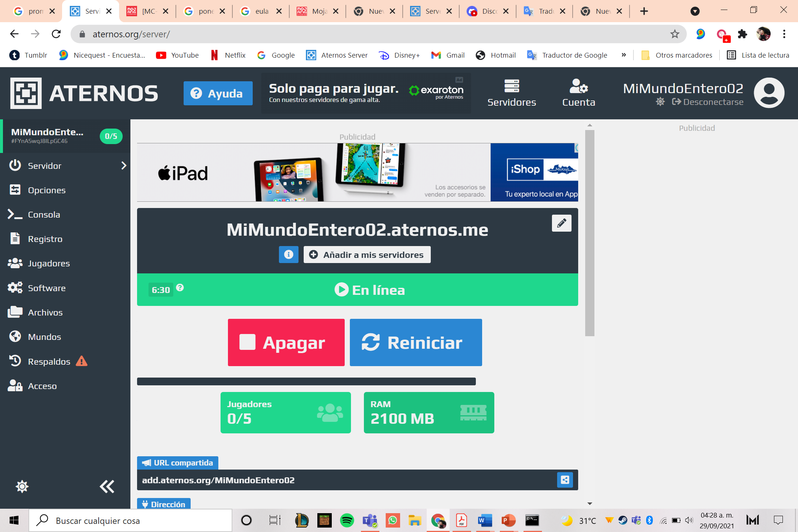Open the Aternos Server bookmark
Screen dimensions: 798x532
[337, 55]
